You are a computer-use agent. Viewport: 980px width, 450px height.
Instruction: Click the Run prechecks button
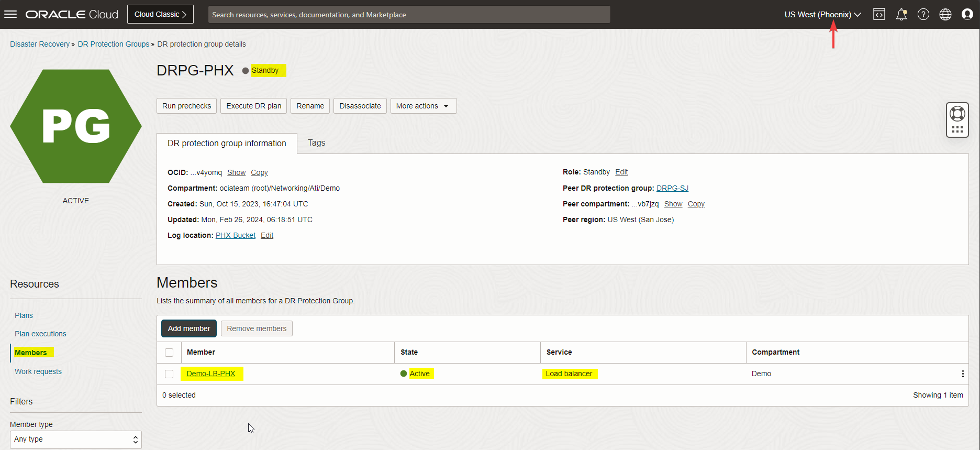(186, 106)
